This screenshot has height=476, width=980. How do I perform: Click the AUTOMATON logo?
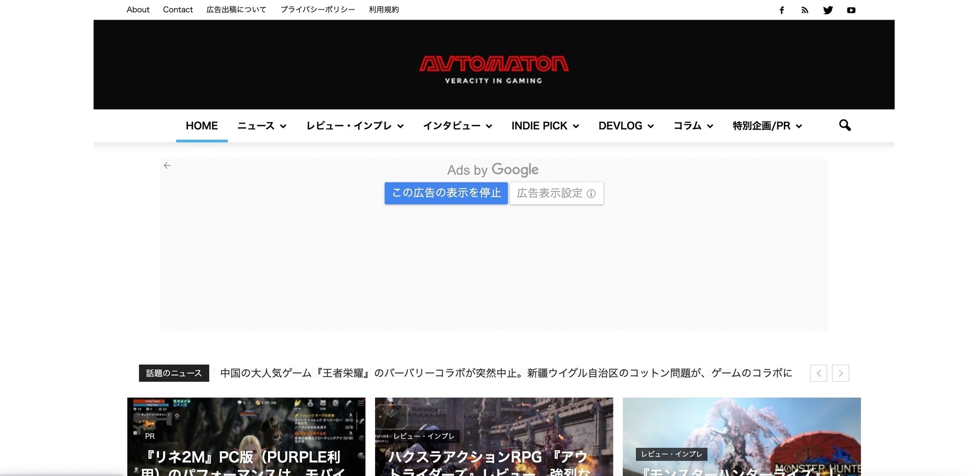(493, 64)
